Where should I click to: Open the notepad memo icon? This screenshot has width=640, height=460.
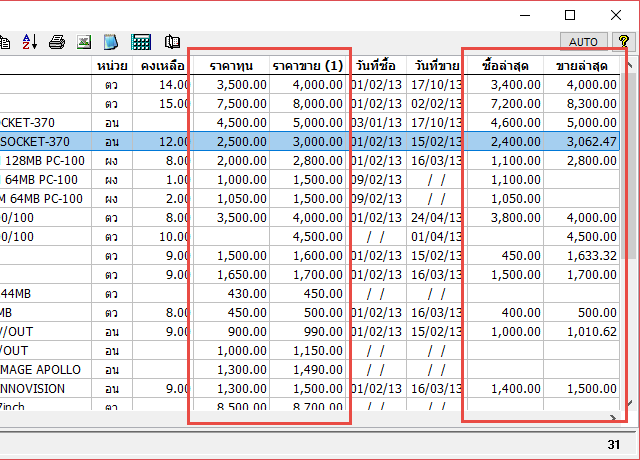tap(111, 42)
